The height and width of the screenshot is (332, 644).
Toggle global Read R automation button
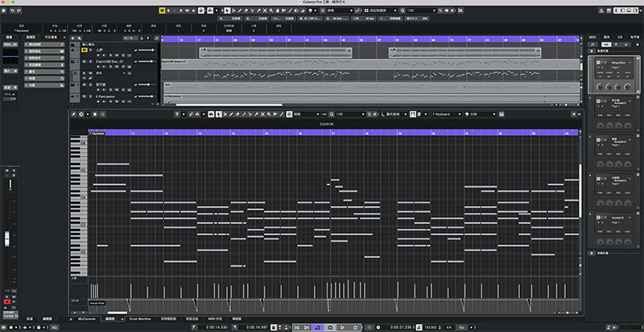click(x=180, y=10)
